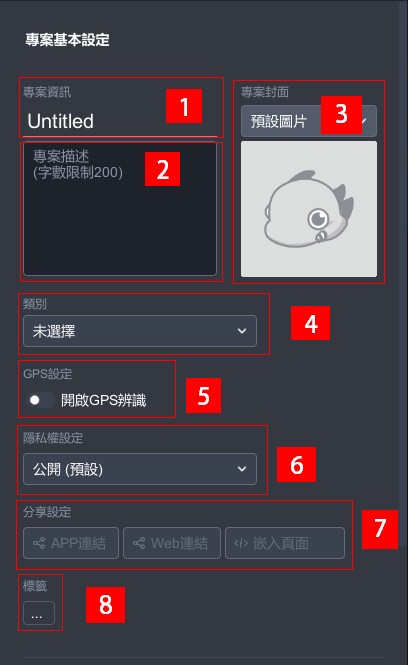Open the 公開 (預設) privacy dropdown
The width and height of the screenshot is (408, 665).
pos(140,469)
